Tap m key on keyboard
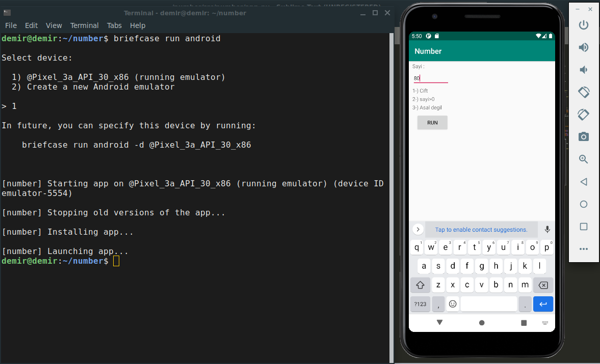Image resolution: width=600 pixels, height=364 pixels. tap(525, 285)
